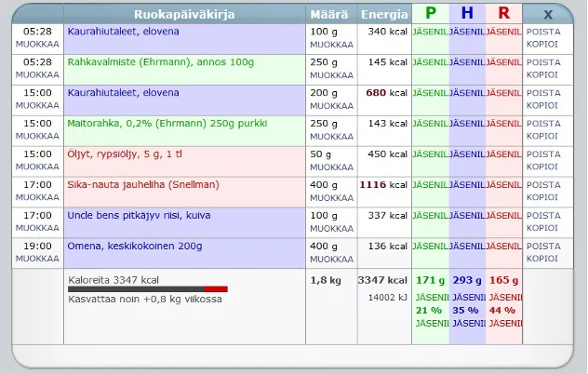Click MUOKKAA under 50 g amount

point(331,167)
